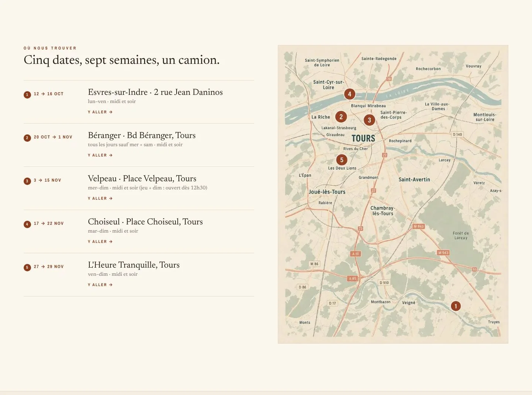Click the date range 17 → 22 NOV
Image resolution: width=532 pixels, height=395 pixels.
[x=49, y=223]
